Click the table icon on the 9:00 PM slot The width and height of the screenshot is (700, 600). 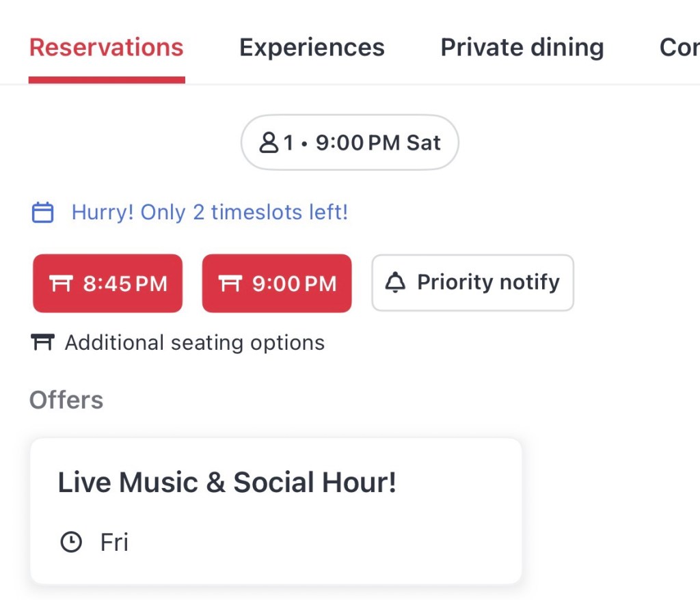click(x=230, y=284)
